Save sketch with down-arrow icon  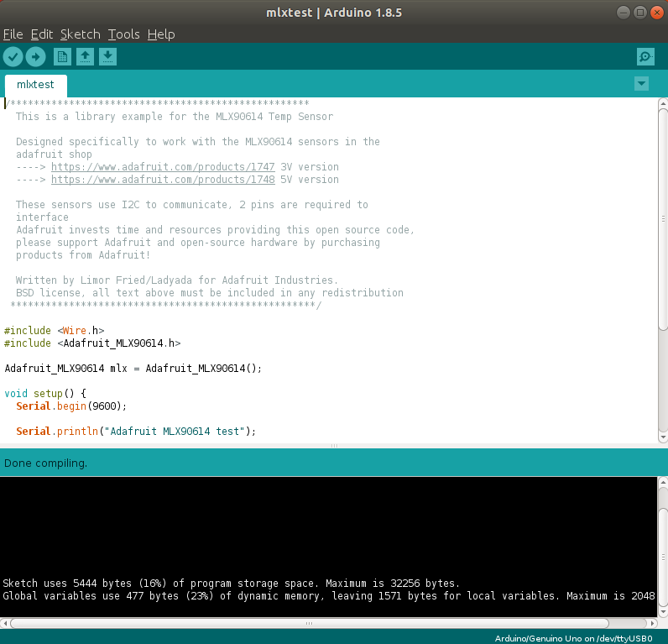tap(107, 57)
